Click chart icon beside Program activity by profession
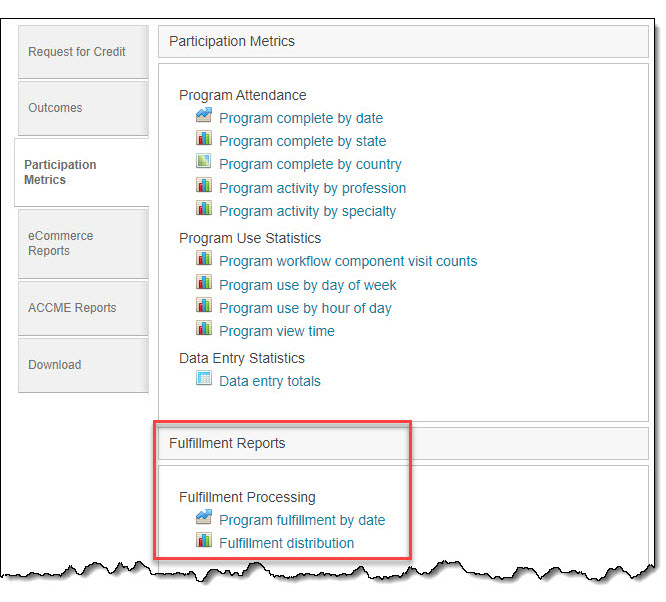Screen dimensions: 666x602 204,187
